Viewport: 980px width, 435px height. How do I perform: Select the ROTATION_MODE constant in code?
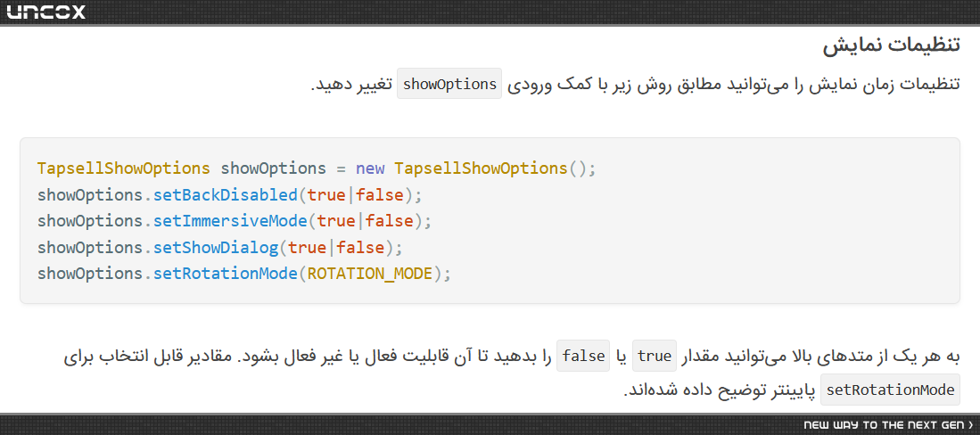370,274
